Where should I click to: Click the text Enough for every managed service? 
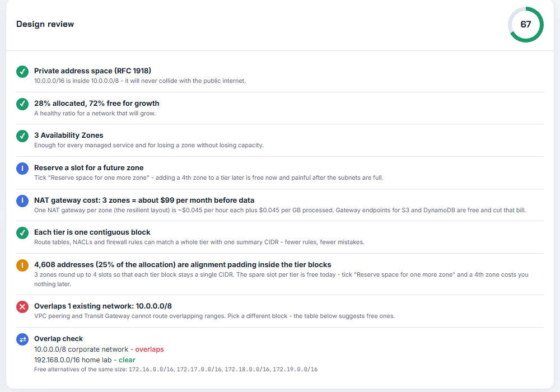pyautogui.click(x=149, y=145)
